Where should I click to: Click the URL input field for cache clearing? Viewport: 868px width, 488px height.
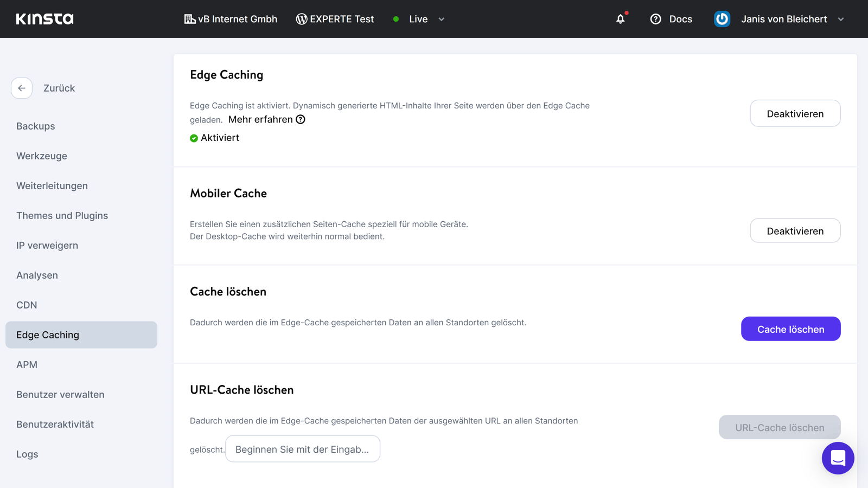(303, 448)
